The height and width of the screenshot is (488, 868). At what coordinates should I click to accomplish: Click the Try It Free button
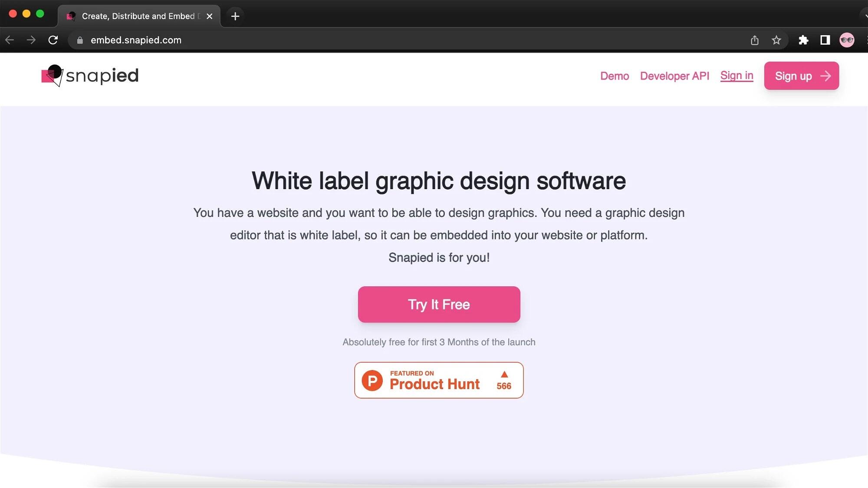(x=439, y=304)
